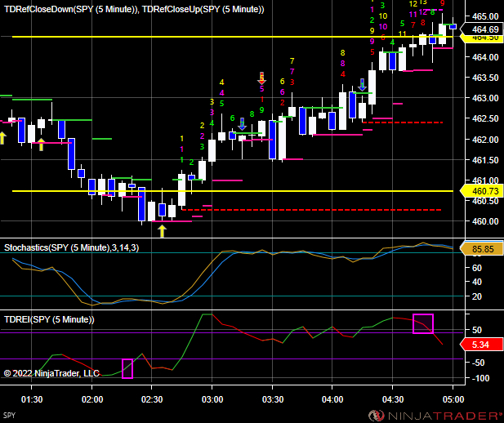Click the yellow count number 7 above 03:40 candle

[292, 60]
